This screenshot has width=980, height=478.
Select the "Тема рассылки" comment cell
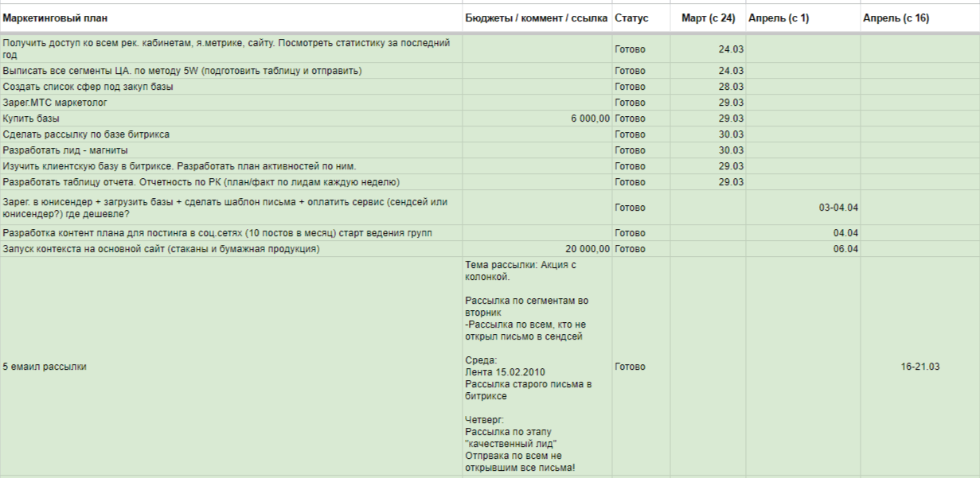pyautogui.click(x=537, y=367)
